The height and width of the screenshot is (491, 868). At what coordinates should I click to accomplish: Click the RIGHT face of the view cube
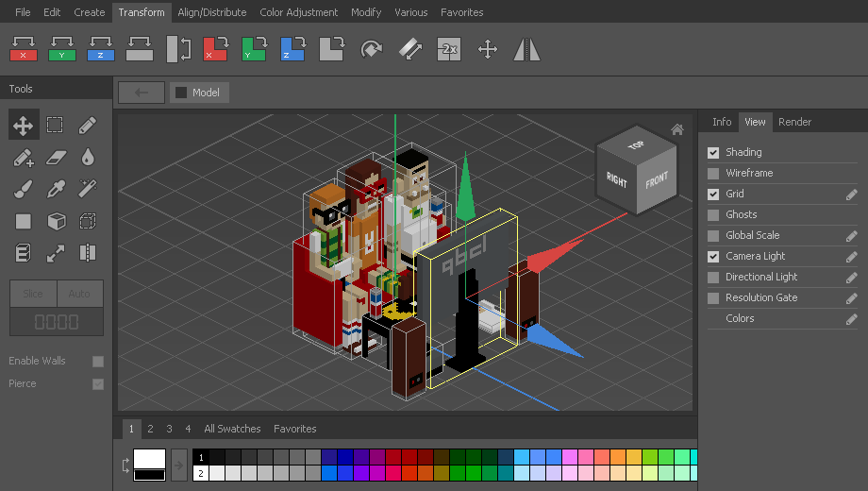616,179
